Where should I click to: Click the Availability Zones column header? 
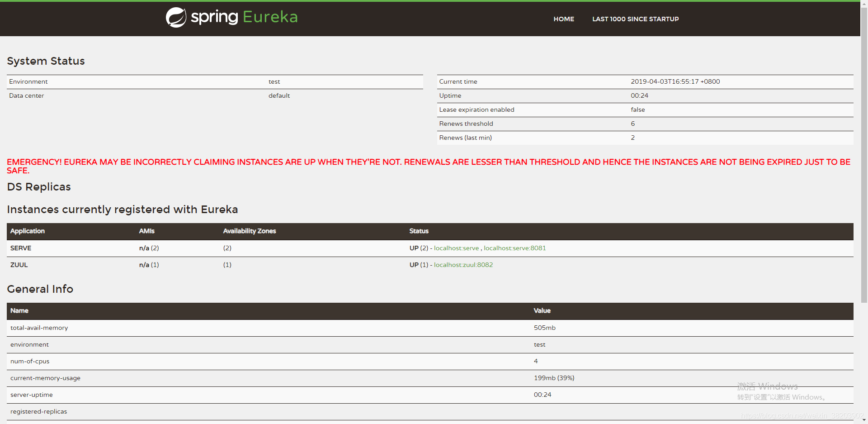250,231
